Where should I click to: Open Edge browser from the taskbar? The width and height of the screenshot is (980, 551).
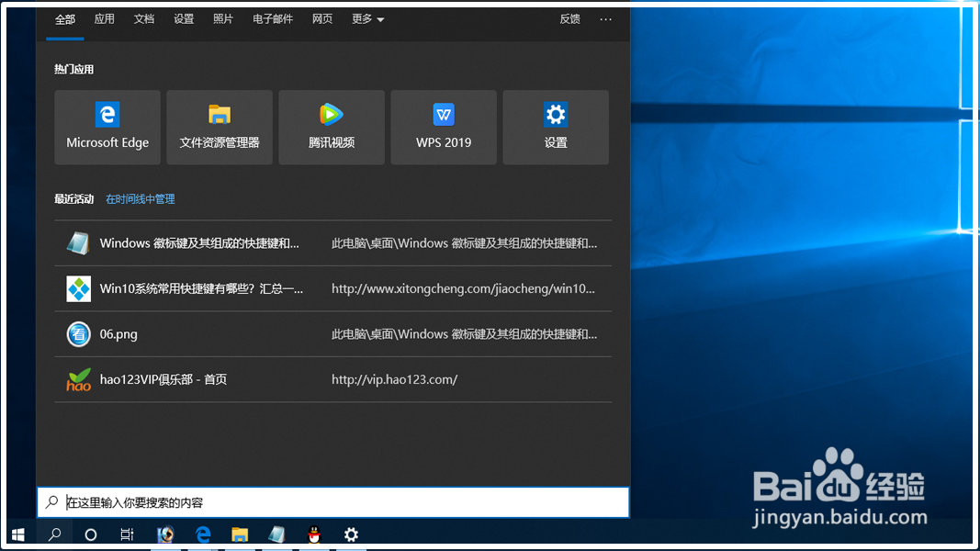coord(203,534)
